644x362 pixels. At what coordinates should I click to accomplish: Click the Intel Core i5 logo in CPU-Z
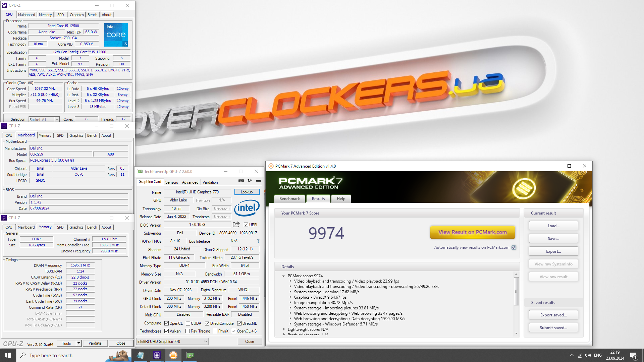(116, 35)
